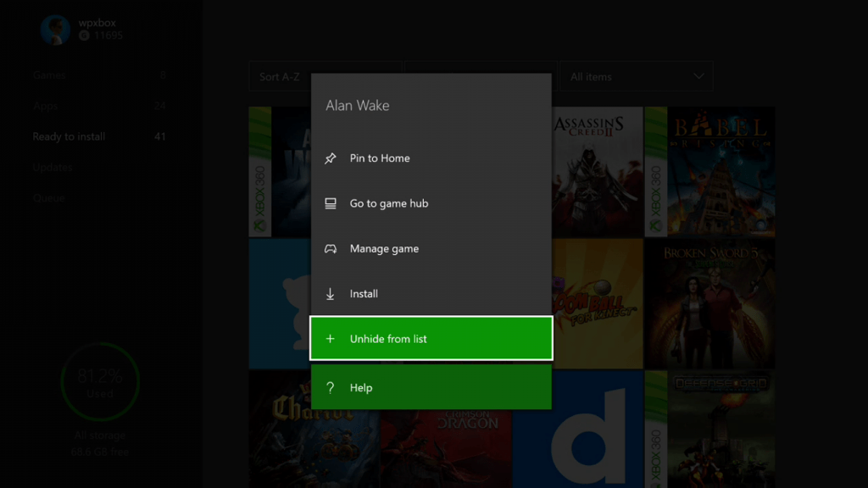
Task: Select the blue tile with letter d
Action: click(x=578, y=430)
